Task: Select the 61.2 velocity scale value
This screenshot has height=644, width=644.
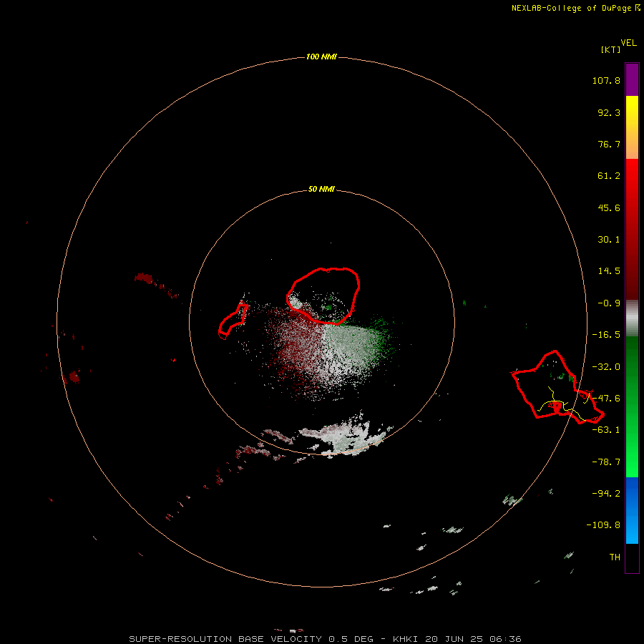Action: coord(609,176)
